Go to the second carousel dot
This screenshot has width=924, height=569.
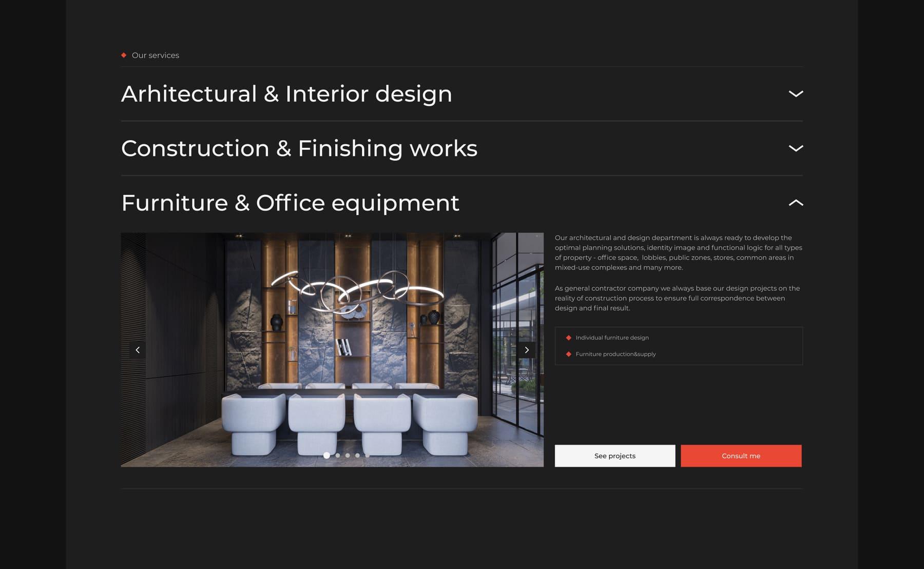pos(337,455)
